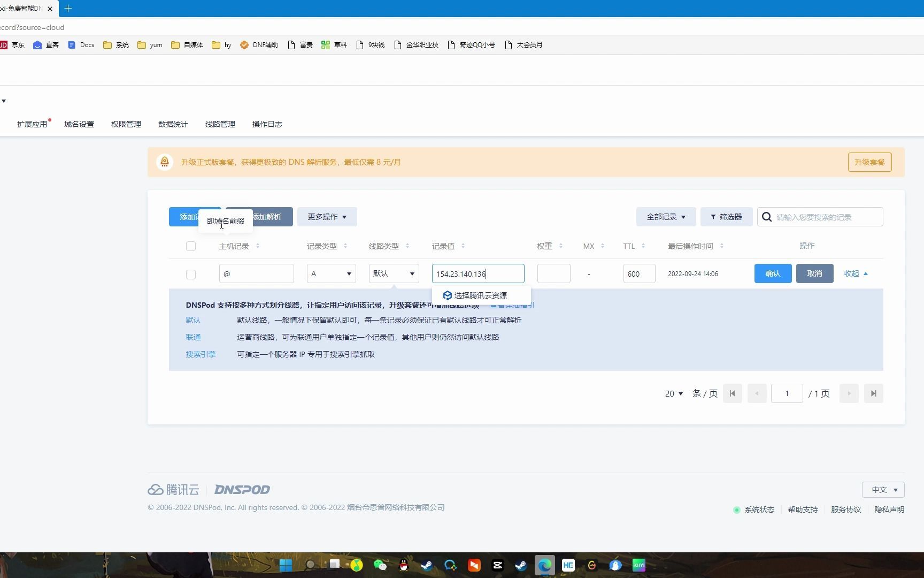Open the 直客 bookmark

(46, 45)
